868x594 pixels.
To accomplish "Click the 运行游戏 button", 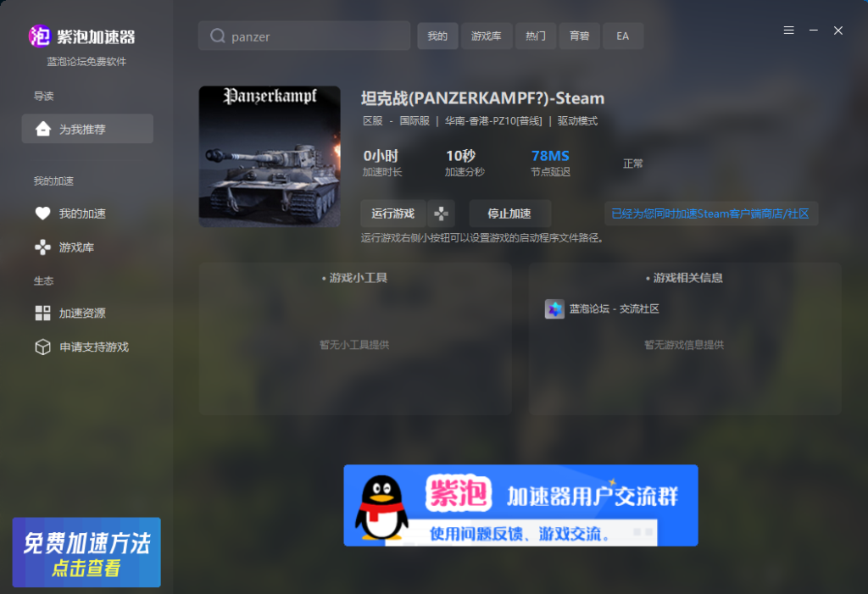I will tap(393, 214).
